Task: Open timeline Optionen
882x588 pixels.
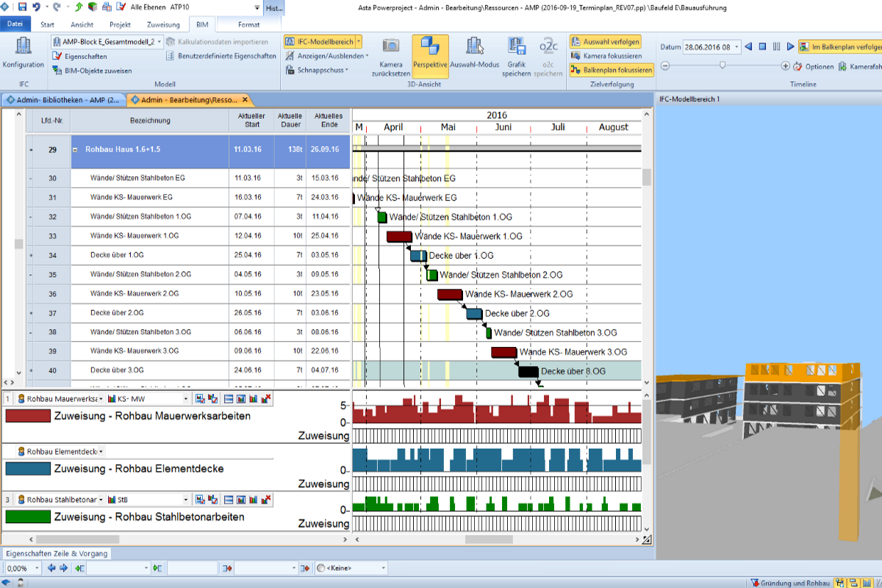Action: point(814,66)
